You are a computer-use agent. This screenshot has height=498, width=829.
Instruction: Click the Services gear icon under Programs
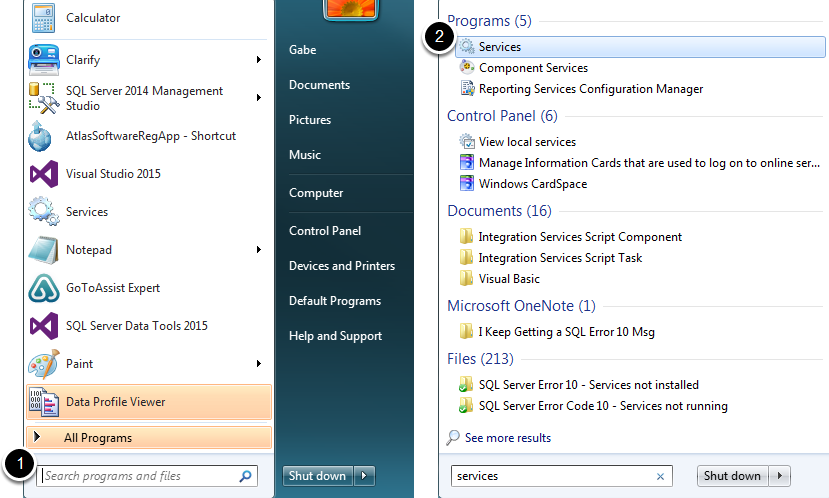[x=466, y=47]
